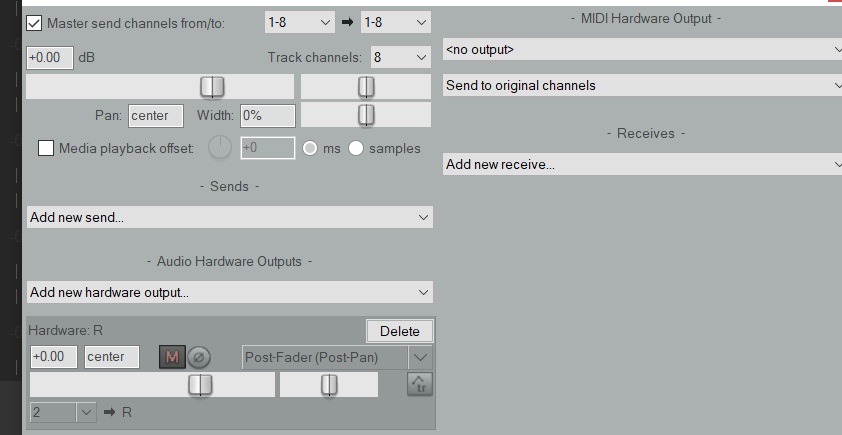Open Send to original channels dropdown
842x435 pixels.
[x=642, y=85]
